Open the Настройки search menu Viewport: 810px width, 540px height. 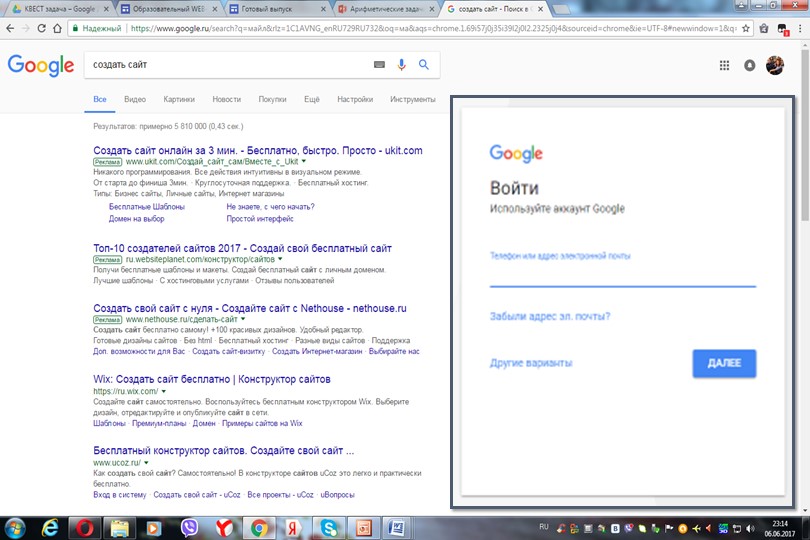pos(355,99)
